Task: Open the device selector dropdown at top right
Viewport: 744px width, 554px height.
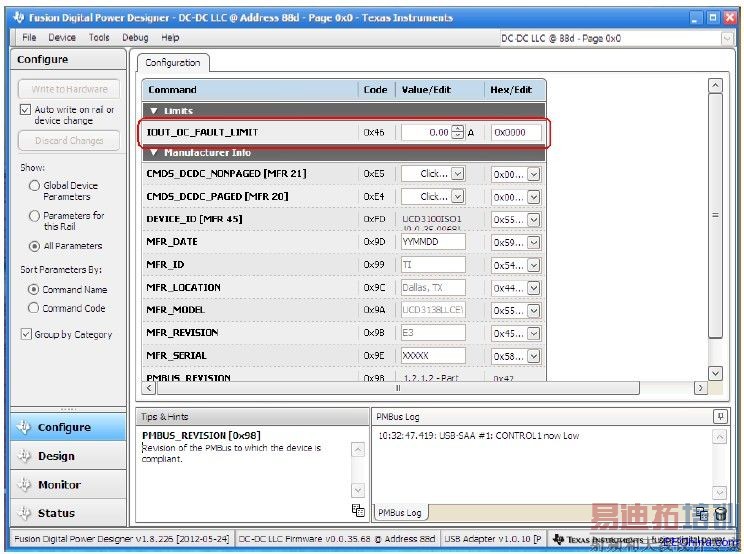Action: pos(726,38)
